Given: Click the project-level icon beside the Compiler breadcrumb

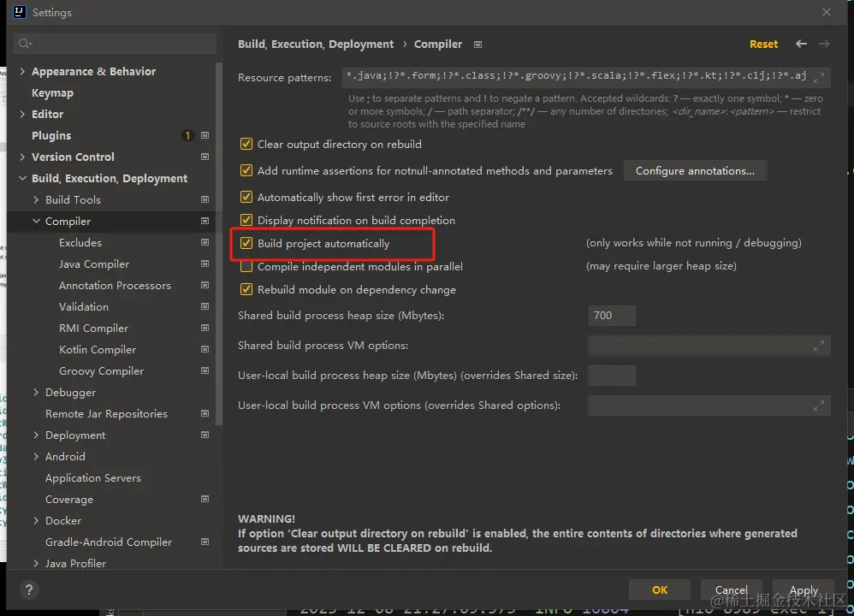Looking at the screenshot, I should pyautogui.click(x=477, y=44).
